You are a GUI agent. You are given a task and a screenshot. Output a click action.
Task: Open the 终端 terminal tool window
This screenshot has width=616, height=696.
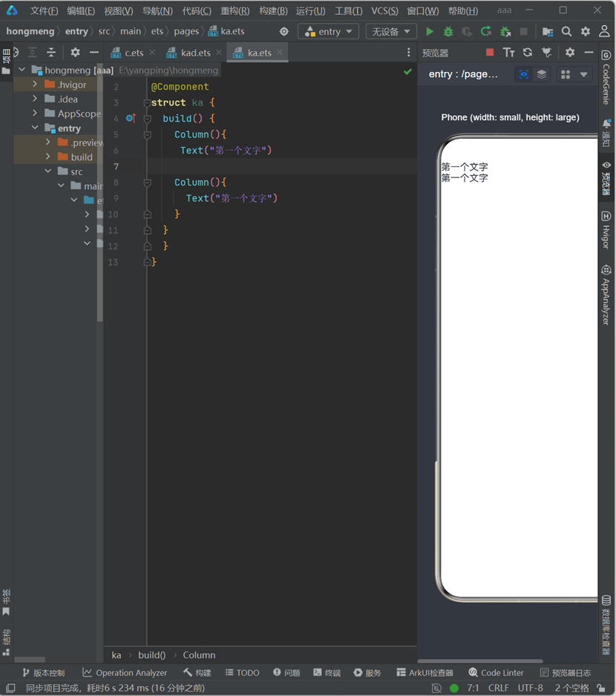point(327,673)
